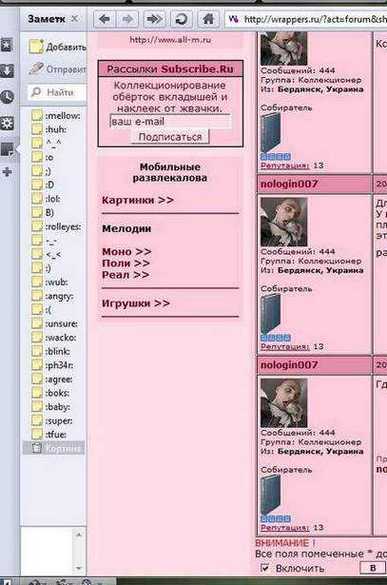The width and height of the screenshot is (387, 585).
Task: Click the plus icon to add panel
Action: [x=7, y=172]
